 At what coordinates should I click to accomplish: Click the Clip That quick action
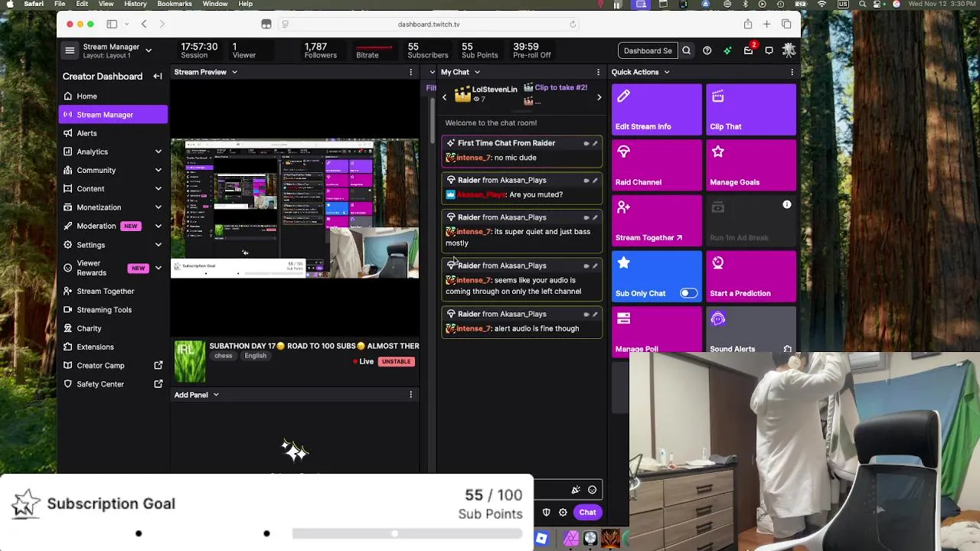point(751,110)
